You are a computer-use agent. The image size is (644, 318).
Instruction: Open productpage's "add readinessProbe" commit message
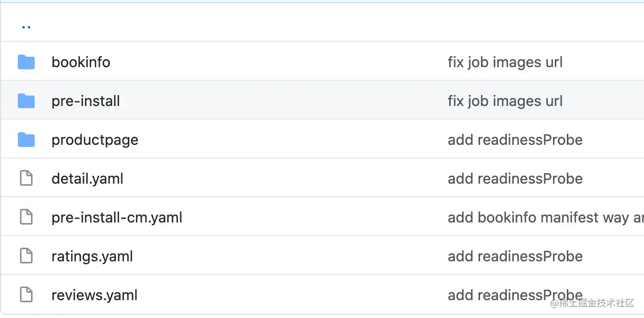pyautogui.click(x=515, y=140)
